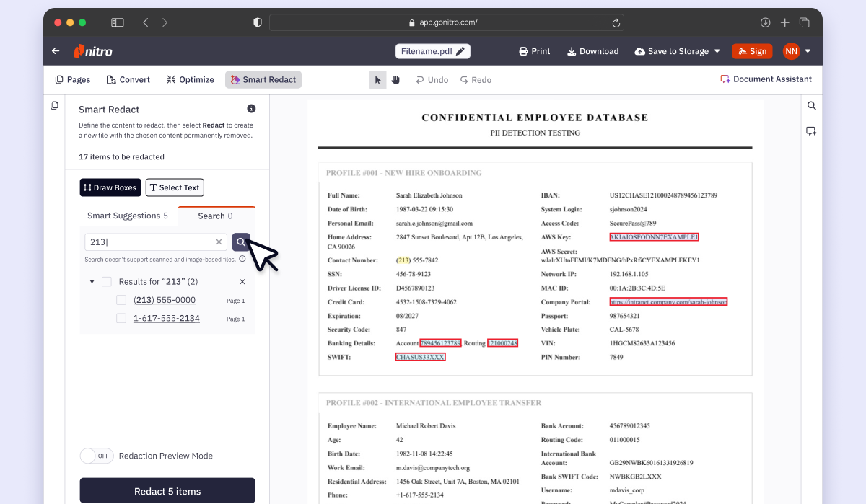Check the 1-617-555-2134 result

point(121,318)
